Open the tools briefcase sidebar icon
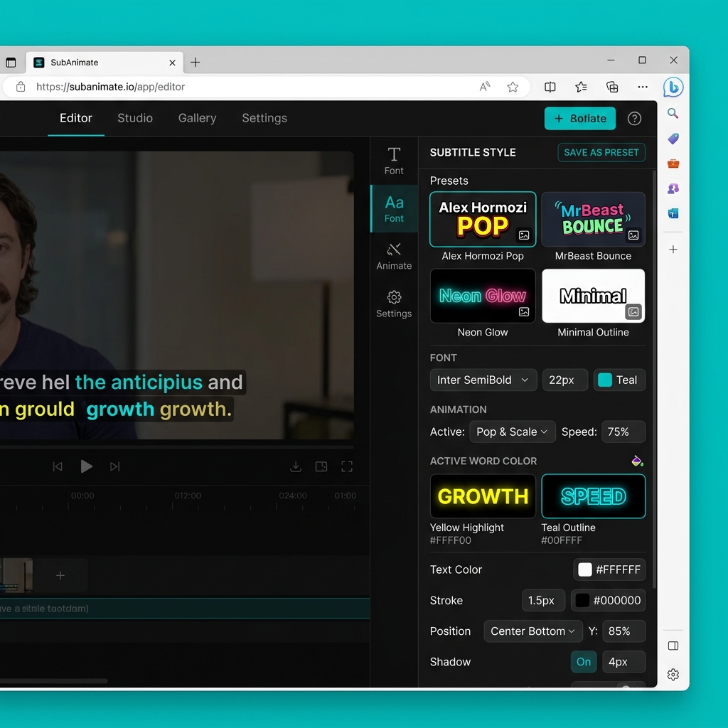The width and height of the screenshot is (728, 728). tap(673, 164)
